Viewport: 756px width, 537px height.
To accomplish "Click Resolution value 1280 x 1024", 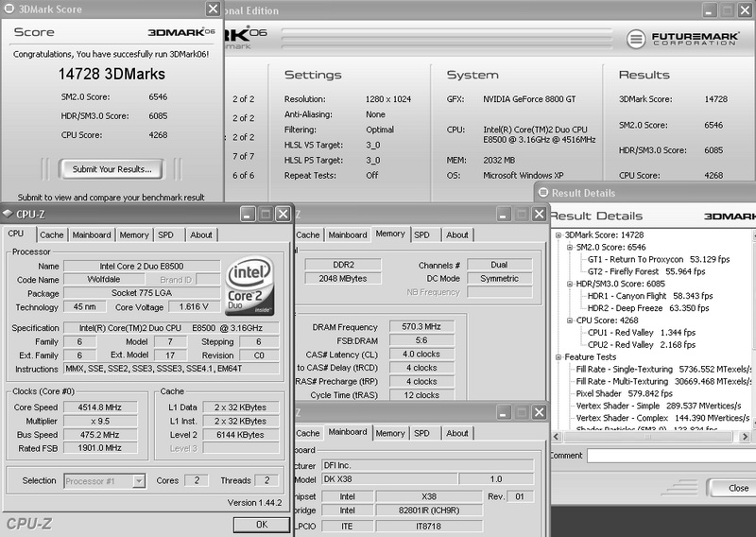I will [x=388, y=99].
